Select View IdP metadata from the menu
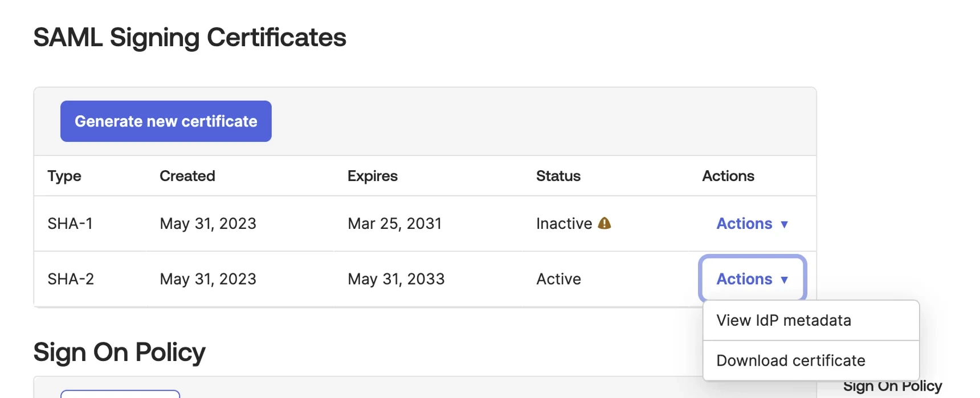The width and height of the screenshot is (980, 398). [x=783, y=321]
